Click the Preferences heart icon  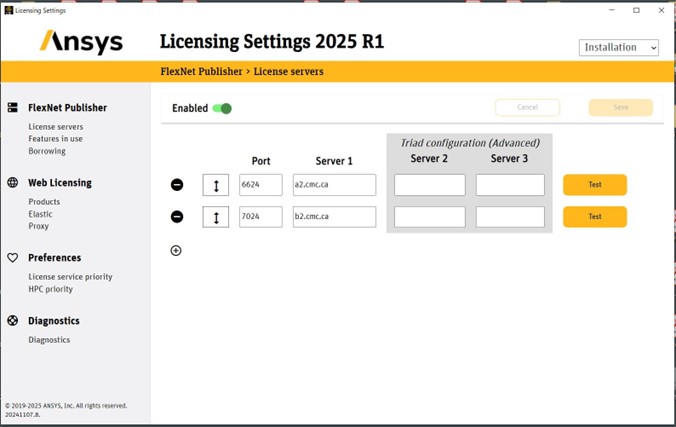pyautogui.click(x=13, y=257)
